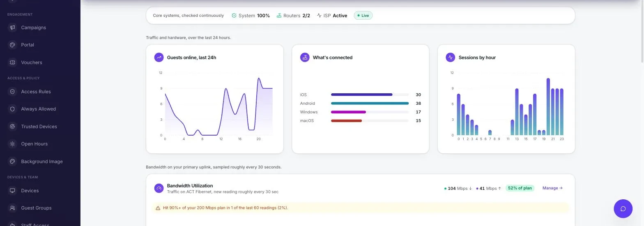Click the Devices monitor icon
644x226 pixels.
click(12, 191)
